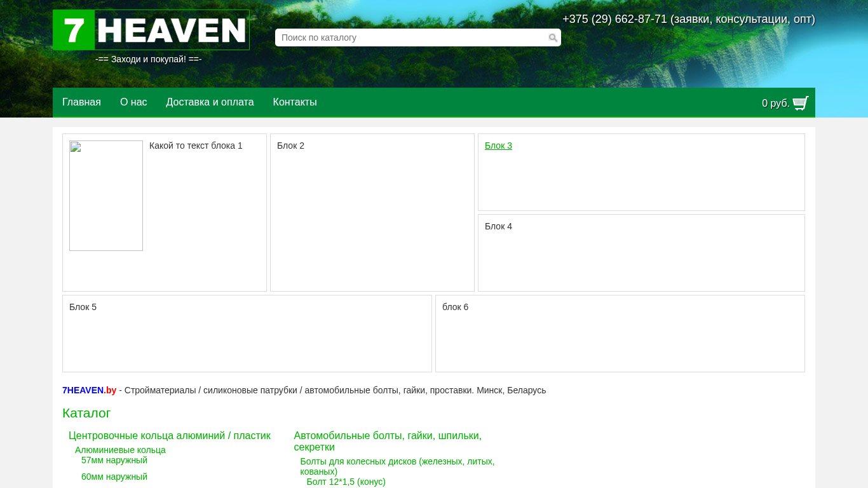Click the broken image in block 1
868x488 pixels.
coord(106,196)
